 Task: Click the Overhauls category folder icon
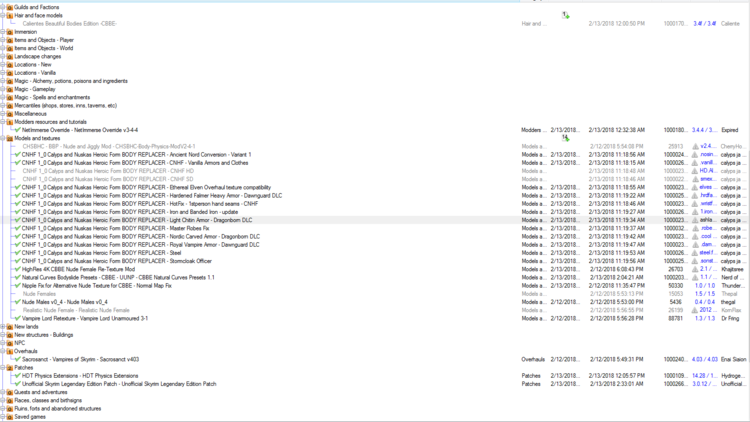pyautogui.click(x=10, y=351)
